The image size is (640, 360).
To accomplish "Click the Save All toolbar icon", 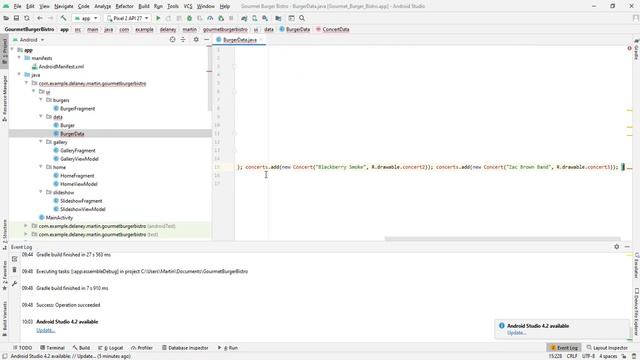I will click(x=16, y=18).
